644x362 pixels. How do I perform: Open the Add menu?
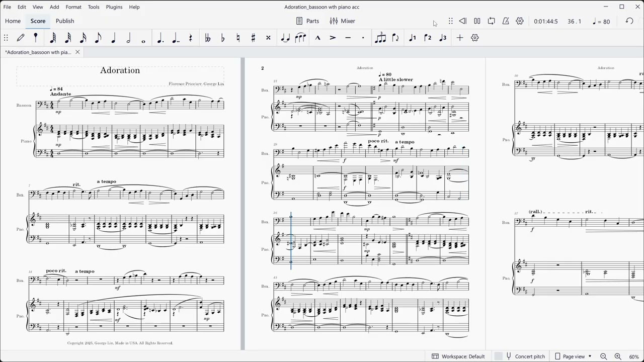(x=54, y=7)
